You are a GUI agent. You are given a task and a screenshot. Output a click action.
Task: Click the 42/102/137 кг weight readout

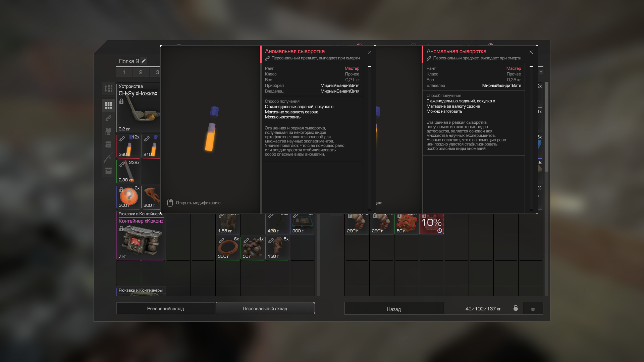[x=483, y=309]
